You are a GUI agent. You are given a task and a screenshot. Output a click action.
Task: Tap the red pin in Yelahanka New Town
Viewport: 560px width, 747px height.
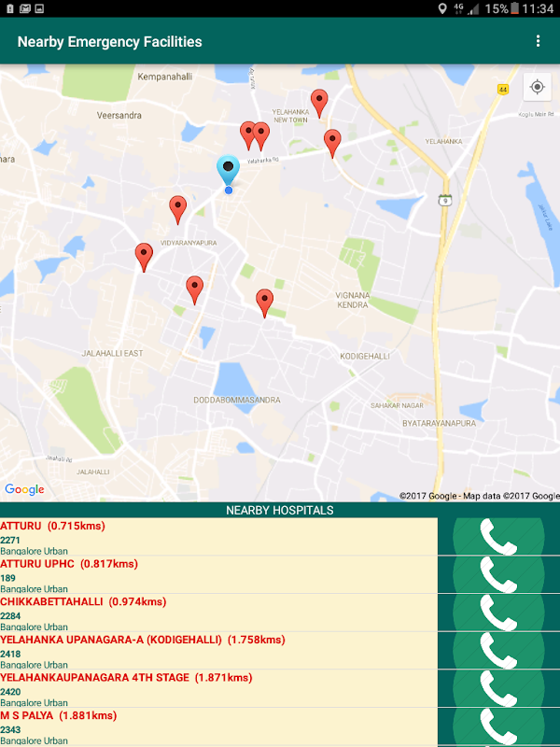click(319, 104)
